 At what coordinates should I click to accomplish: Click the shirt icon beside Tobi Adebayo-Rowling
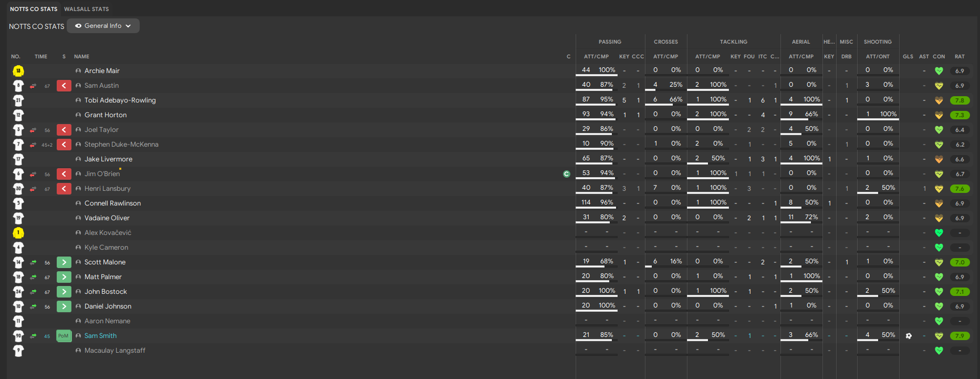[x=18, y=100]
